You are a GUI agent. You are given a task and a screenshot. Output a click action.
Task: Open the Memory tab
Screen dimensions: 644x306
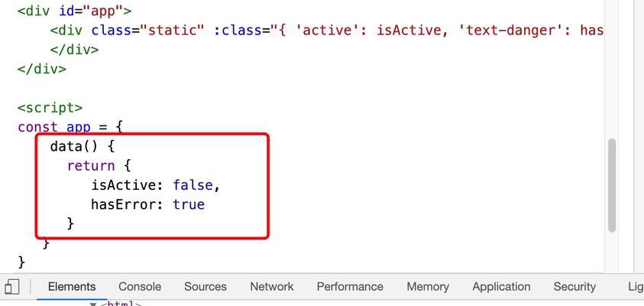pyautogui.click(x=428, y=287)
